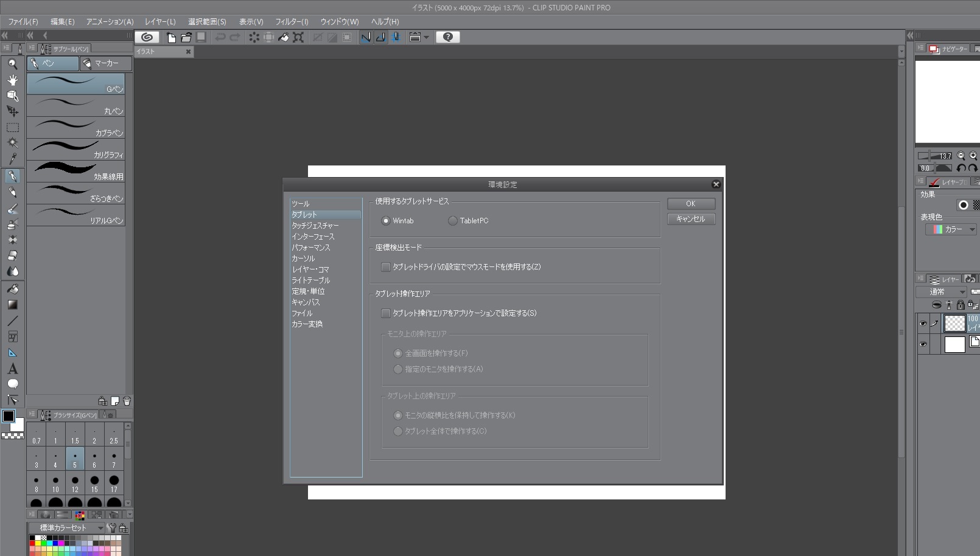Choose brush size 12
This screenshot has height=556, width=980.
[75, 482]
